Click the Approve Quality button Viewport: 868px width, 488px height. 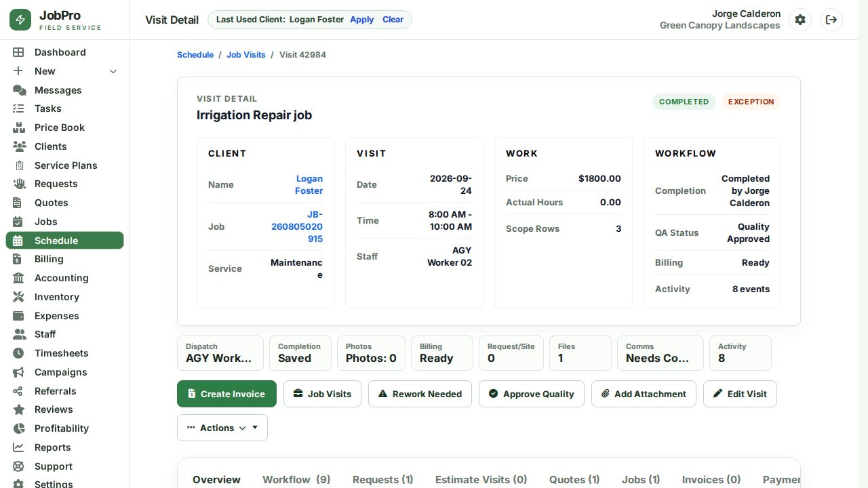(532, 394)
